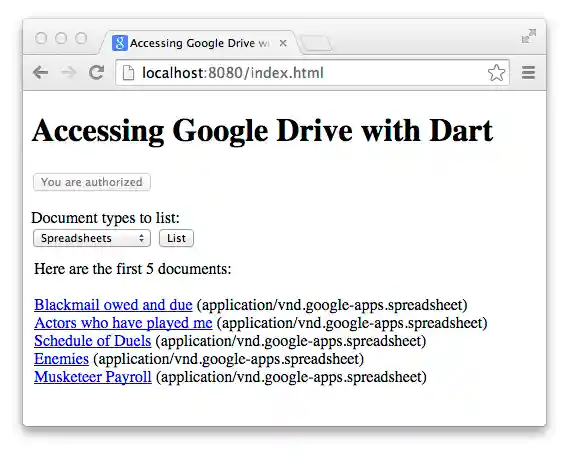The image size is (569, 455).
Task: Click the browser back arrow
Action: coord(40,73)
